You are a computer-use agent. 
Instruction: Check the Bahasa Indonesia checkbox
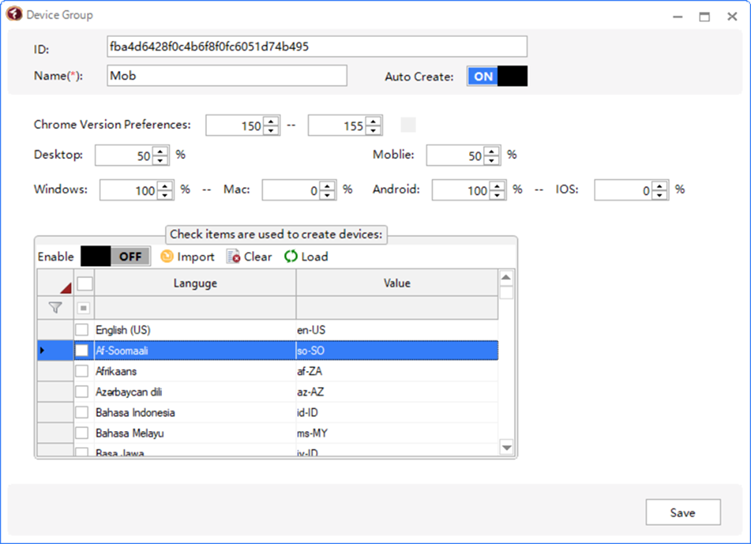coord(82,412)
